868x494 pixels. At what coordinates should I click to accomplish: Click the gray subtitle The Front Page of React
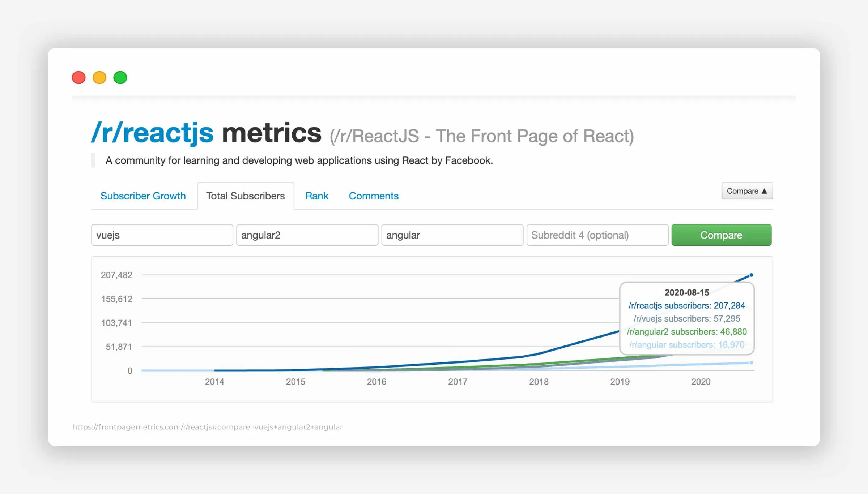pos(482,136)
